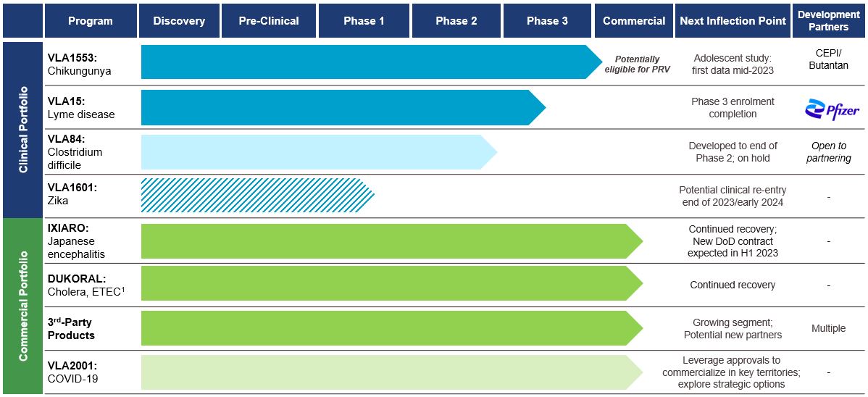Click the 'Open to partnering' text
Screen dimensions: 868x397
828,151
